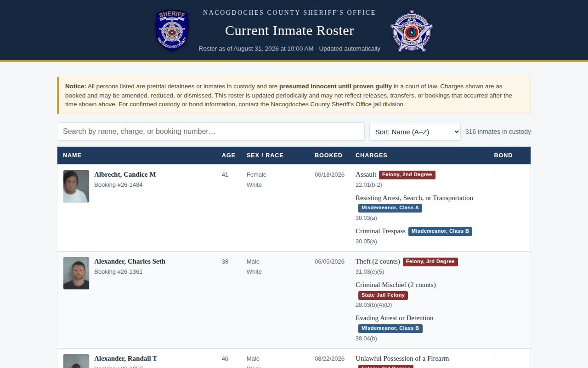Viewport: 588px width, 368px height.
Task: Click the SEX / RACE column header
Action: click(265, 155)
